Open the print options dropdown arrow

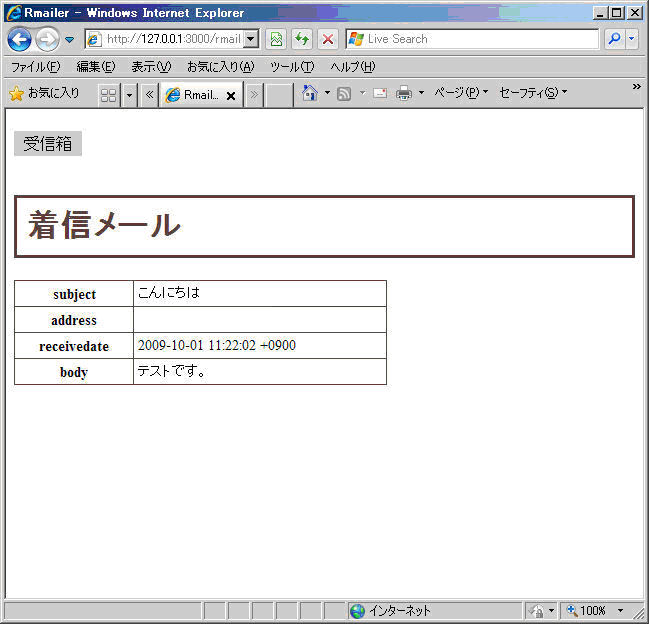[421, 93]
